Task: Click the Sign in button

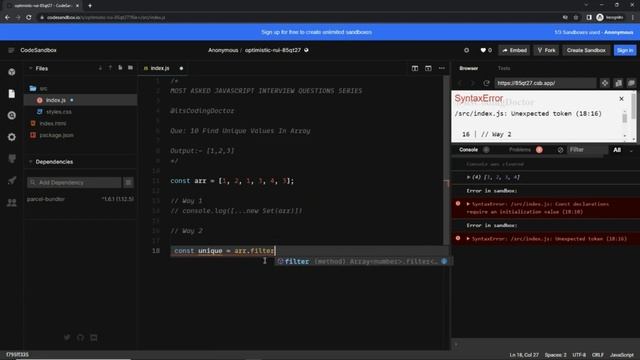Action: [625, 50]
